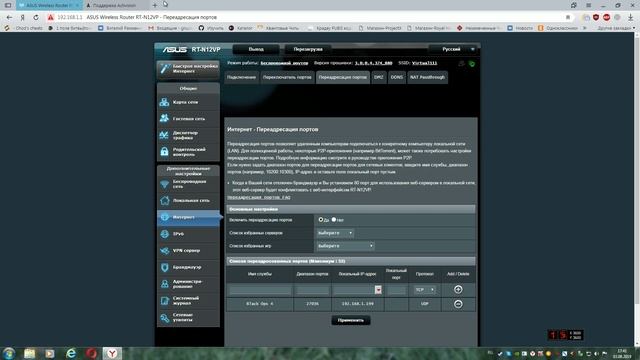The width and height of the screenshot is (640, 360).
Task: Open the quick Internet setup wizard icon
Action: click(164, 69)
